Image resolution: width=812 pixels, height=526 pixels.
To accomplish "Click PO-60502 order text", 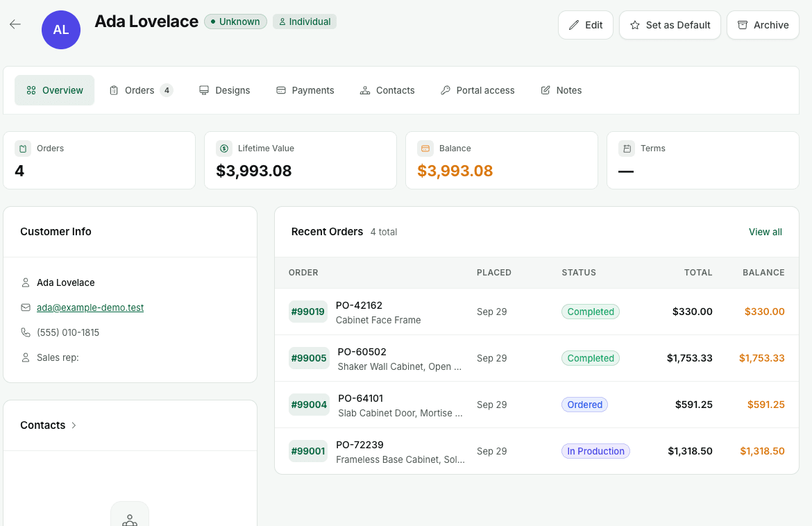I will pyautogui.click(x=362, y=352).
